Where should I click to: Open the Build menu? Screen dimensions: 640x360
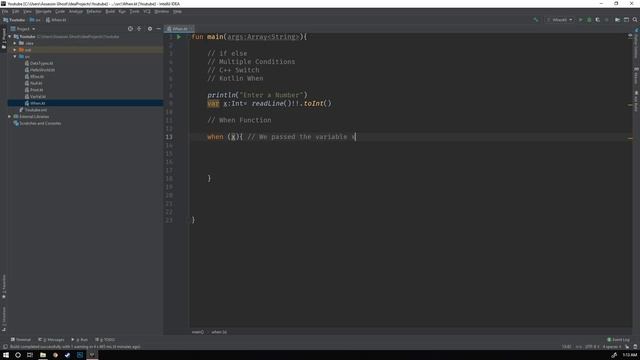point(110,11)
